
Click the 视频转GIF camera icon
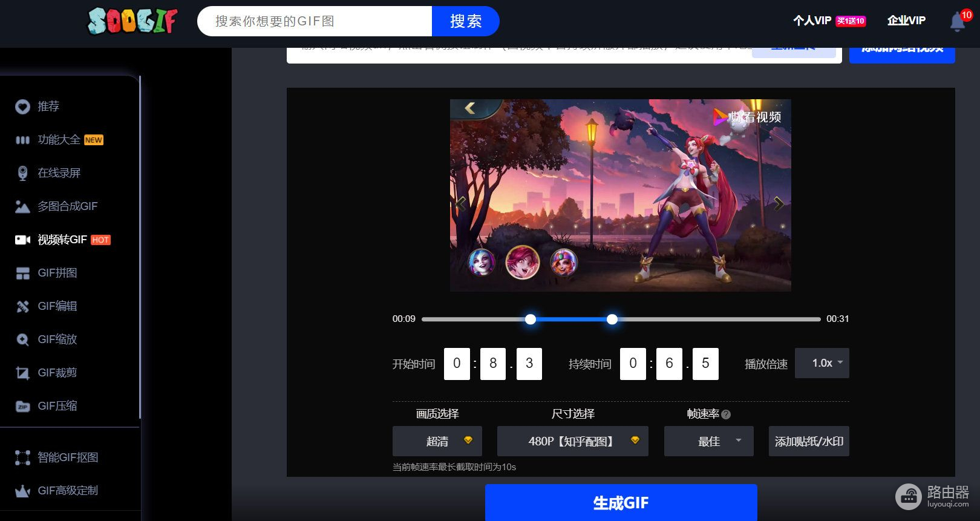[22, 240]
